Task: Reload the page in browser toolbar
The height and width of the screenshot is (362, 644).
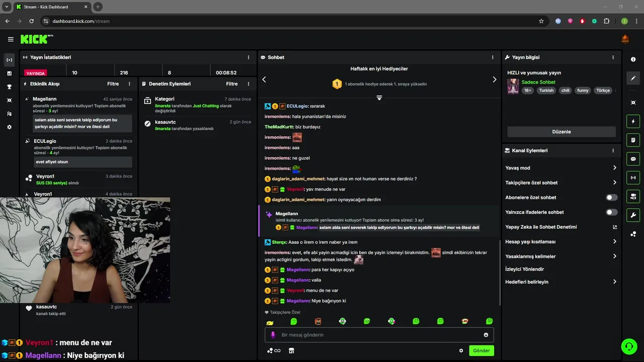Action: pyautogui.click(x=31, y=21)
